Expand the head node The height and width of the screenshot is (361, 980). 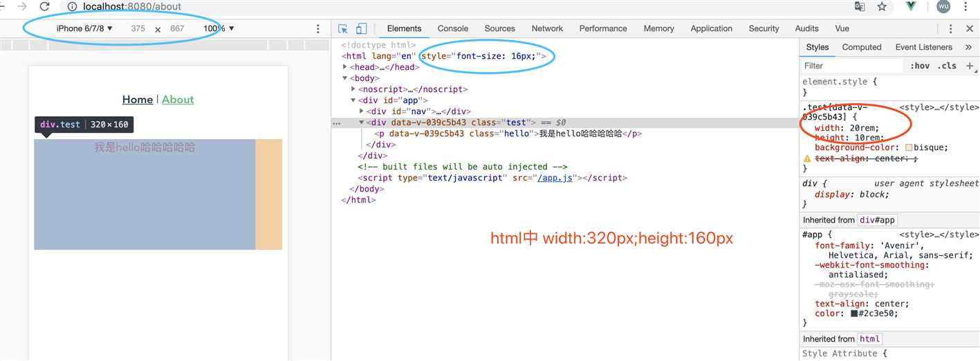click(345, 67)
